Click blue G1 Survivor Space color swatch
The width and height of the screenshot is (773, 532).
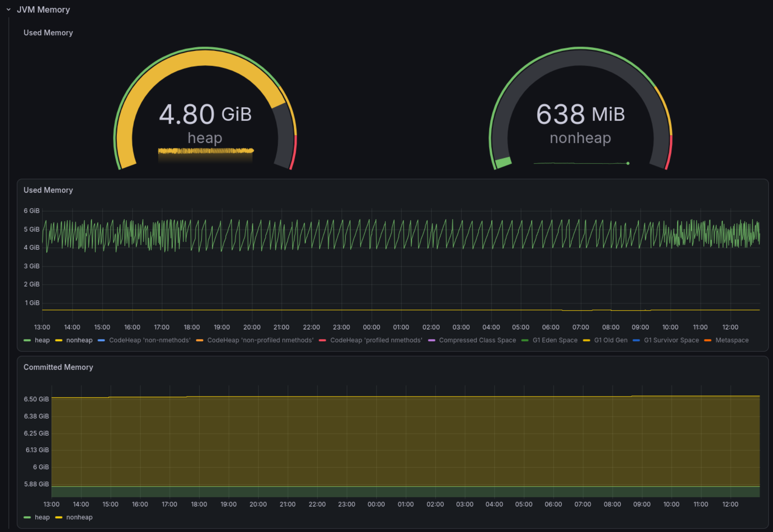click(x=636, y=340)
